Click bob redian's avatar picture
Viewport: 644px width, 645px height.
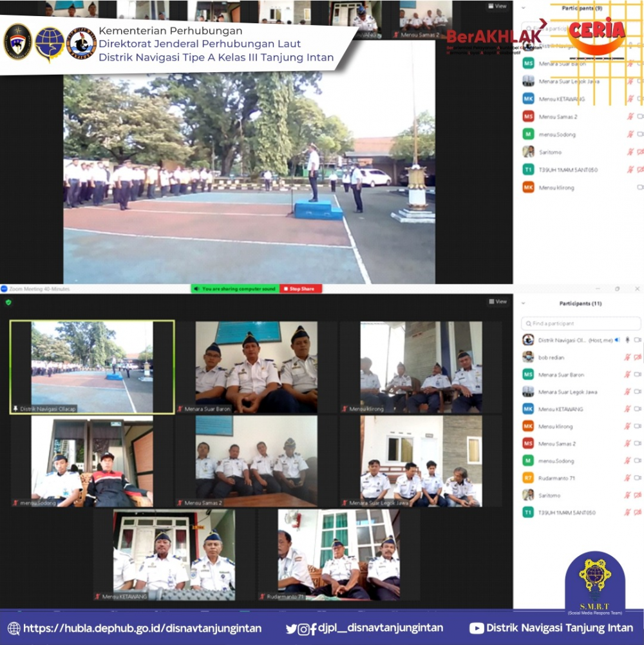[x=528, y=357]
